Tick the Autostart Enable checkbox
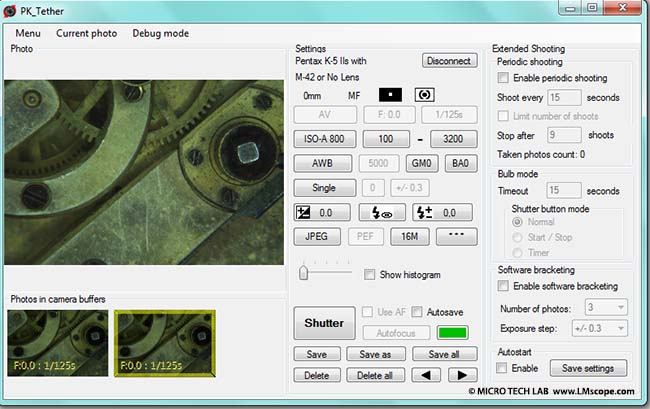 coord(502,368)
